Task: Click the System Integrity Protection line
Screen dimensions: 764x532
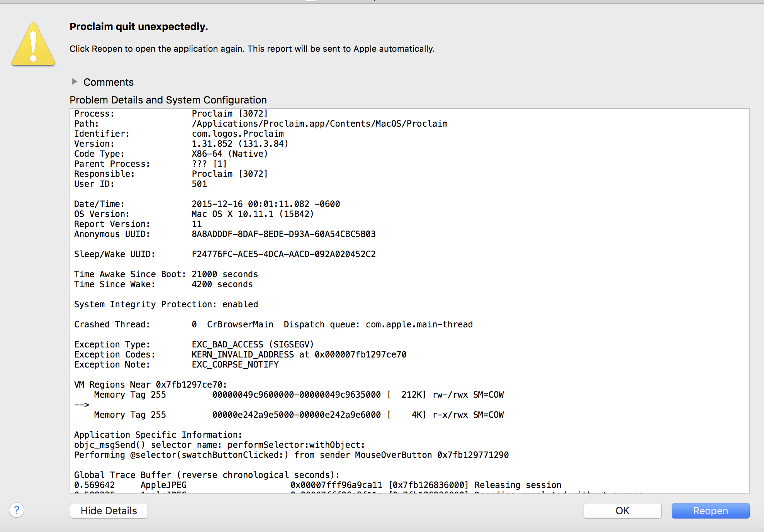Action: click(x=166, y=304)
